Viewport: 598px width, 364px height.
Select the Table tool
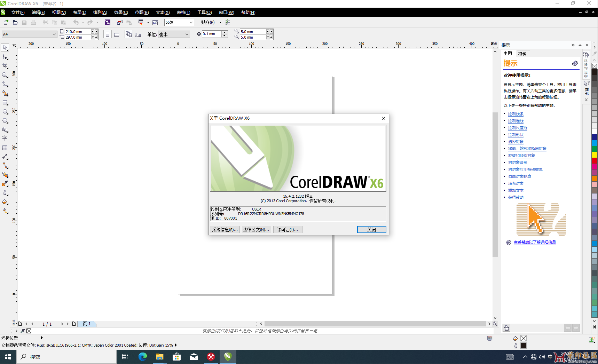pos(5,148)
